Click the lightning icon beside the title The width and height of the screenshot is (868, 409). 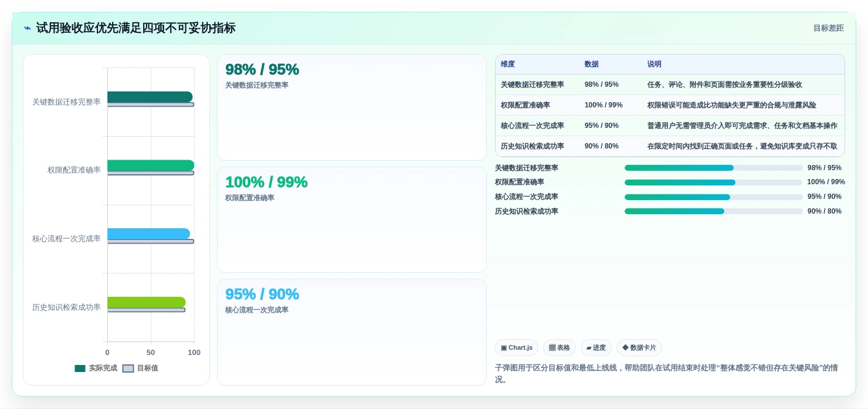(x=28, y=28)
